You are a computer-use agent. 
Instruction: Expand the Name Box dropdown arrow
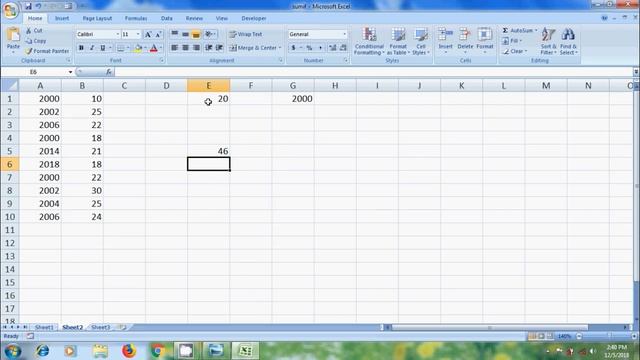[x=70, y=72]
